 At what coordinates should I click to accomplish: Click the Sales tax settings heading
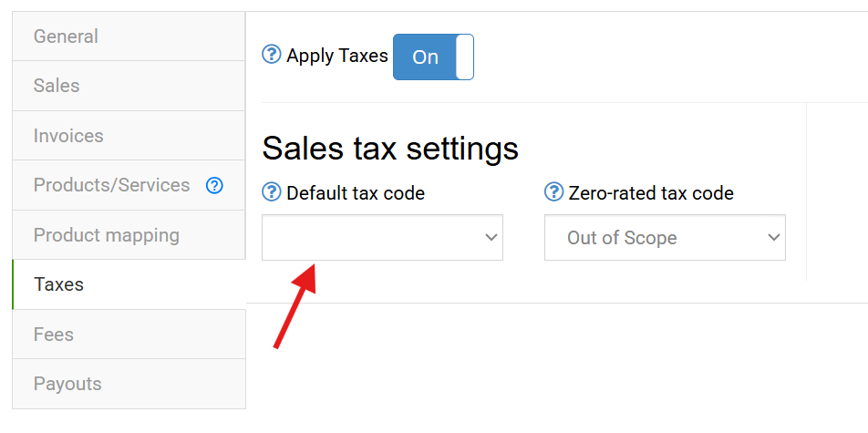point(390,148)
